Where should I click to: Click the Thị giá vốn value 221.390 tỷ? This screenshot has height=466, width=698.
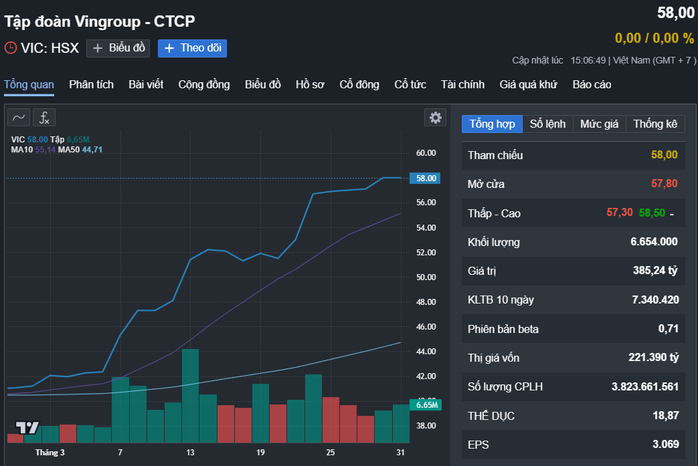[x=653, y=357]
